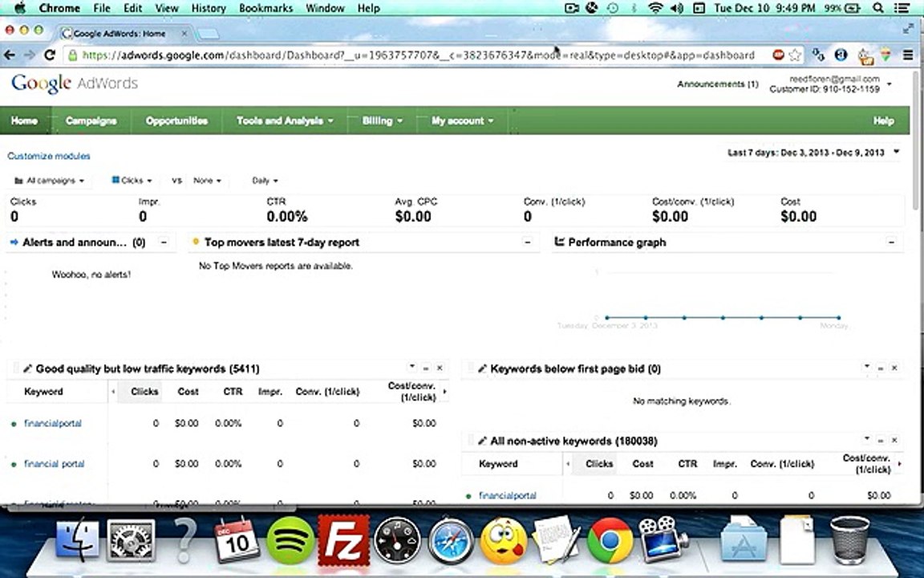This screenshot has height=578, width=924.
Task: Open the Clicks metric dropdown
Action: (132, 181)
